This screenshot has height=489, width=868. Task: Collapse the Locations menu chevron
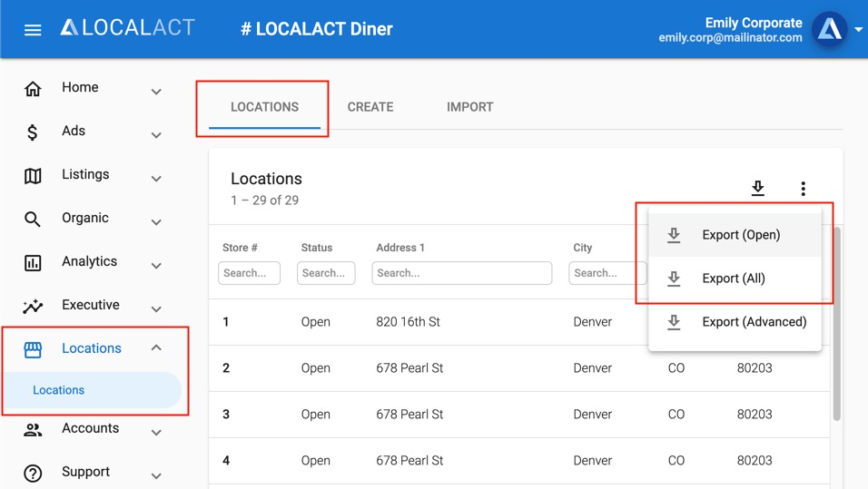tap(157, 348)
